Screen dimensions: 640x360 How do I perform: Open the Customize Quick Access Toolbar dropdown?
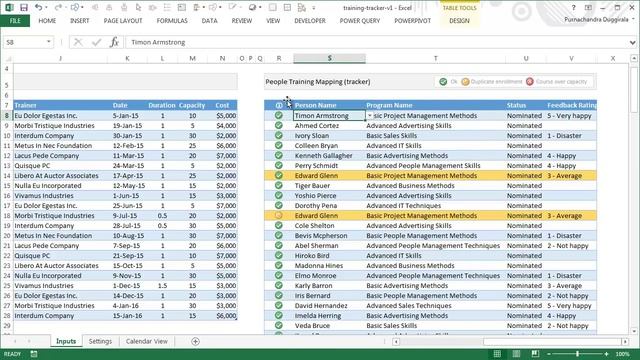pos(313,7)
